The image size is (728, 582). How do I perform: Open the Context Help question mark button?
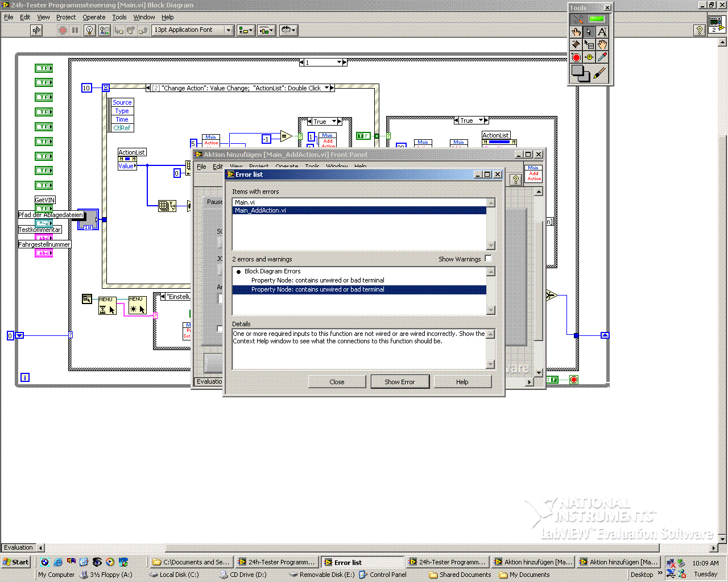[700, 30]
